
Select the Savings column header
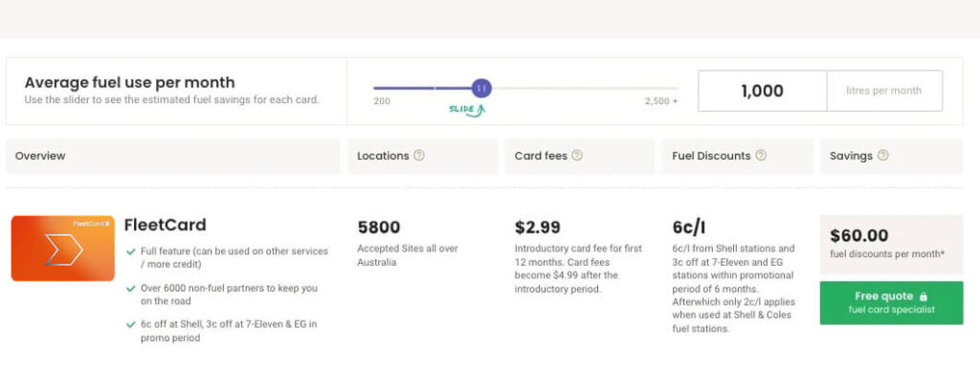[x=891, y=156]
